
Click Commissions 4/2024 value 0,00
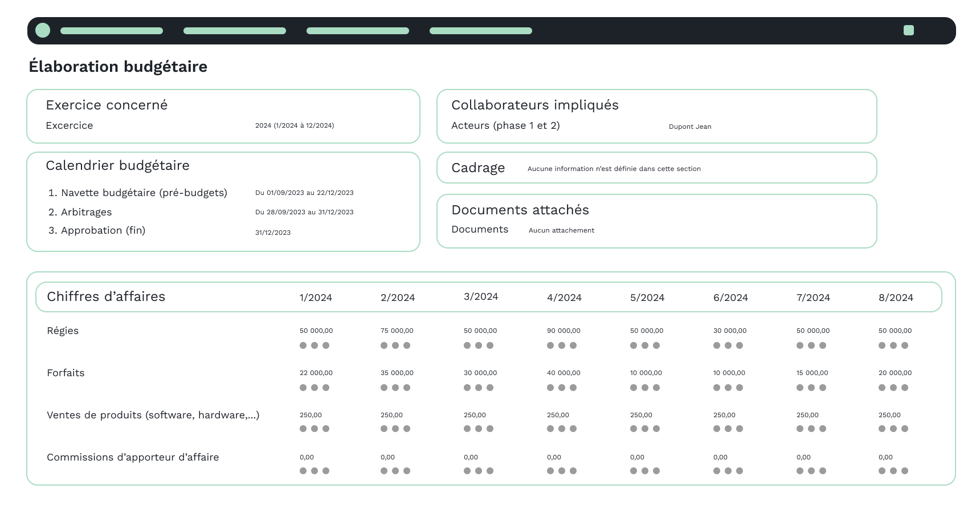coord(554,457)
